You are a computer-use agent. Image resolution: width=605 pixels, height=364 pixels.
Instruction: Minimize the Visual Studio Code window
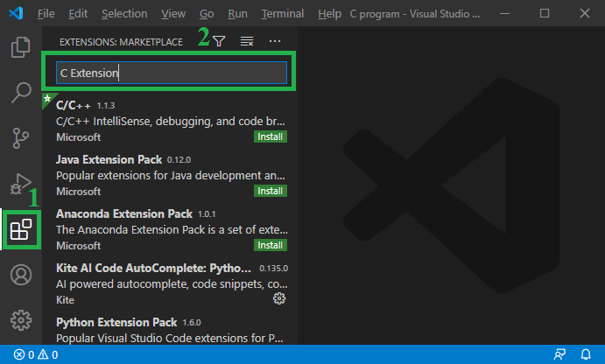click(504, 13)
